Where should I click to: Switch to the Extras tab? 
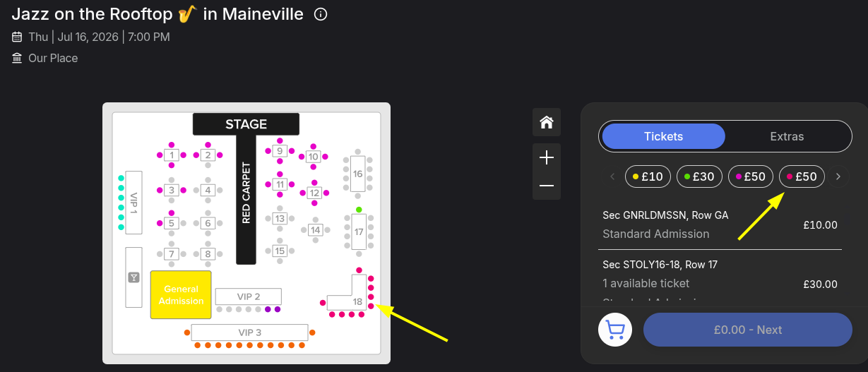click(x=787, y=136)
